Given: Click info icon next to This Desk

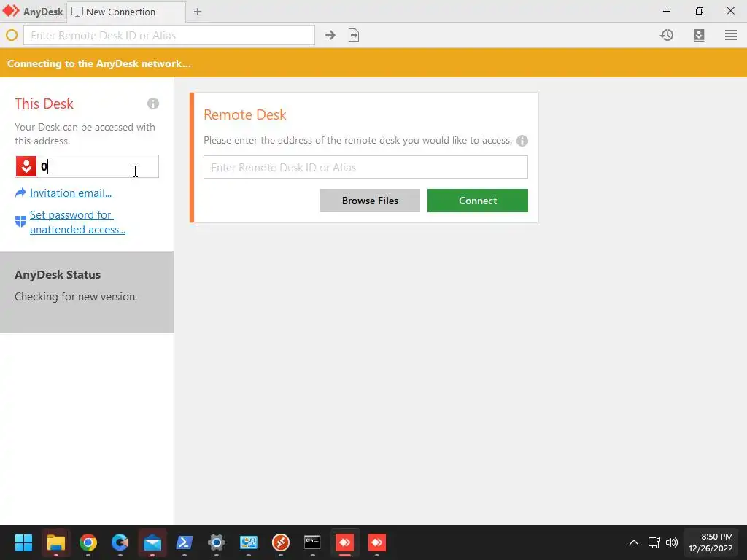Looking at the screenshot, I should coord(153,104).
